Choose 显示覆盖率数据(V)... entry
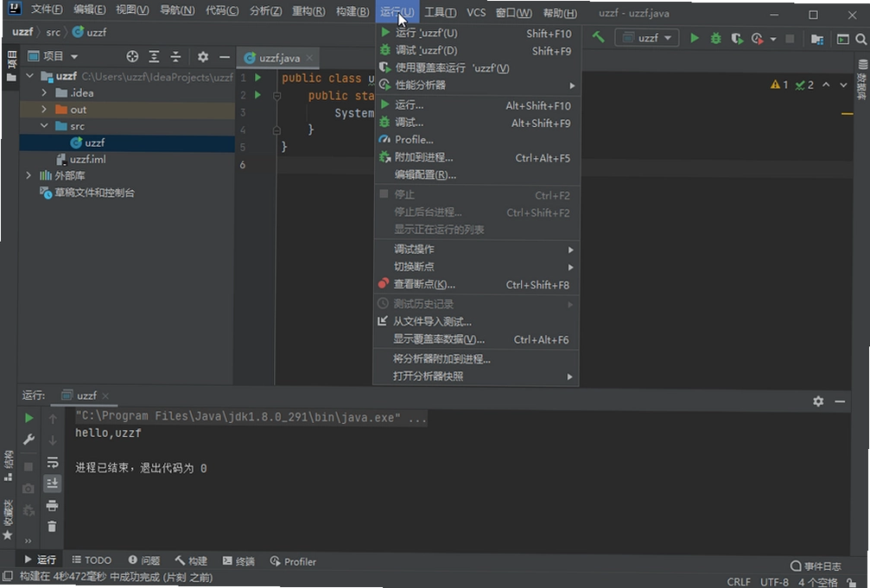Viewport: 870px width, 588px height. coord(477,339)
